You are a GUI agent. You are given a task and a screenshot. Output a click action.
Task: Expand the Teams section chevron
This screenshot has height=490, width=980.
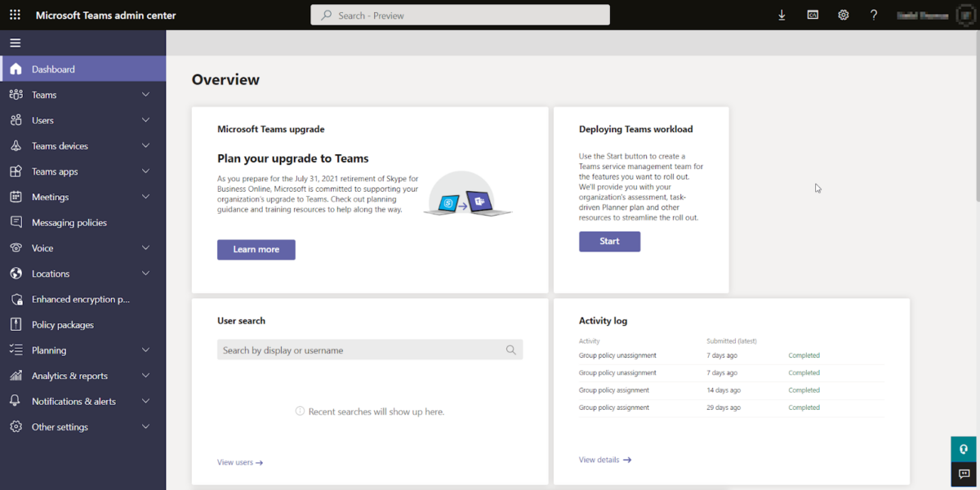(x=145, y=94)
